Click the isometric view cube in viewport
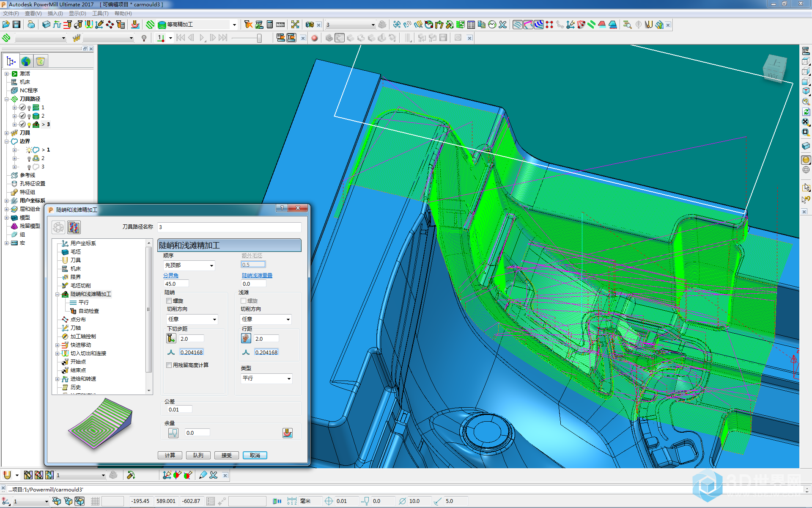The image size is (812, 508). [775, 68]
